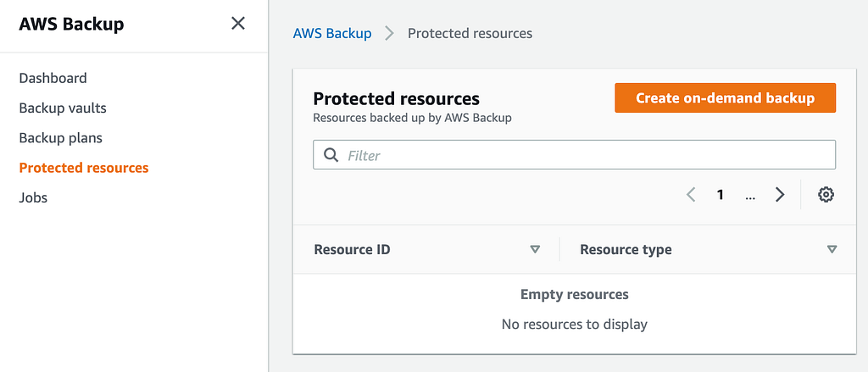This screenshot has height=372, width=868.
Task: Click Create on-demand backup button
Action: 726,98
